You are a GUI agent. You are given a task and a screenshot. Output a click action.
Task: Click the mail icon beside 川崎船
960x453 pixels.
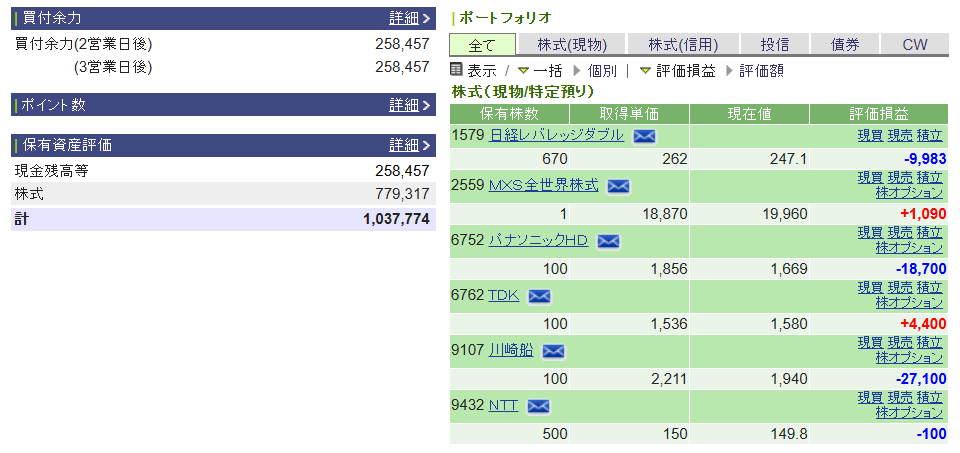coord(553,351)
